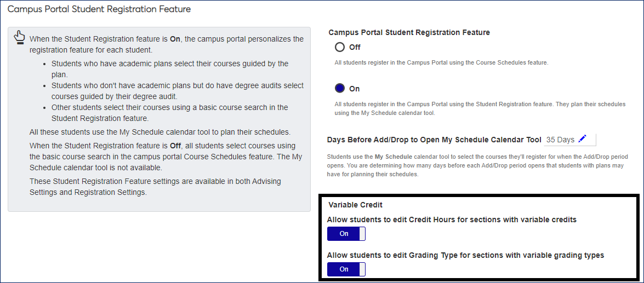This screenshot has width=644, height=283.
Task: Click the pencil edit icon beside 35 Days
Action: pyautogui.click(x=582, y=139)
